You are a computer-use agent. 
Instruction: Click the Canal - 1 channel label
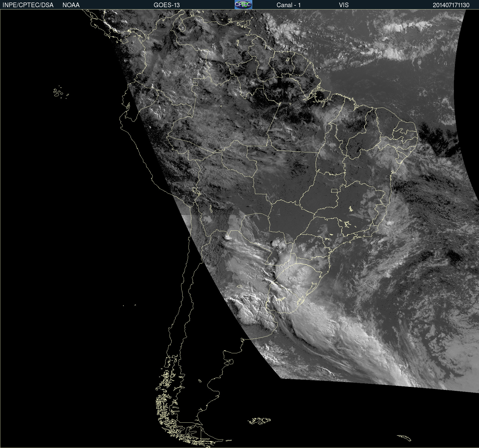(x=288, y=5)
